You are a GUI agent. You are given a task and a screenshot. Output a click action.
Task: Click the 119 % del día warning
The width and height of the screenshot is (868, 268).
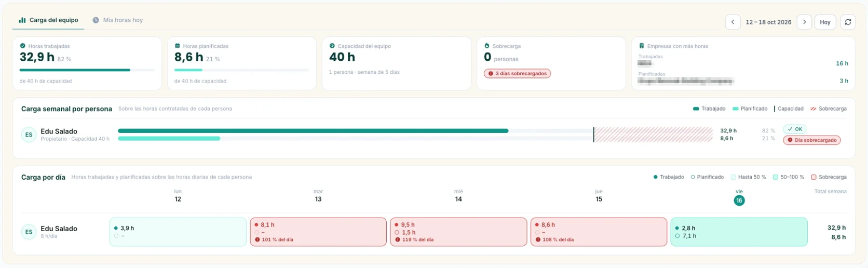(414, 240)
